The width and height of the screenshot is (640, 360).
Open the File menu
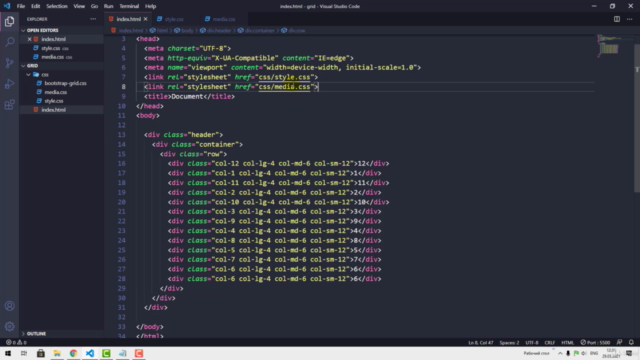point(21,6)
